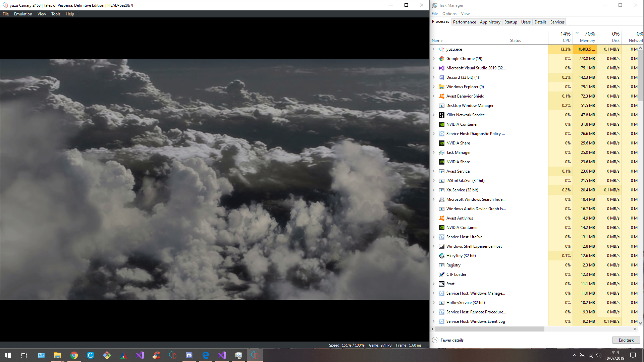Open the yuzu Tools menu
The height and width of the screenshot is (362, 644).
pos(56,14)
